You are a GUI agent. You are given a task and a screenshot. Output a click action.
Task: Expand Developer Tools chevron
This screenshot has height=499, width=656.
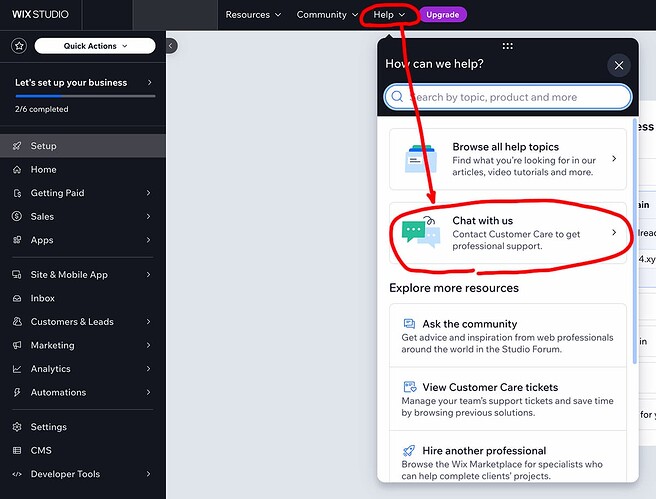(149, 474)
